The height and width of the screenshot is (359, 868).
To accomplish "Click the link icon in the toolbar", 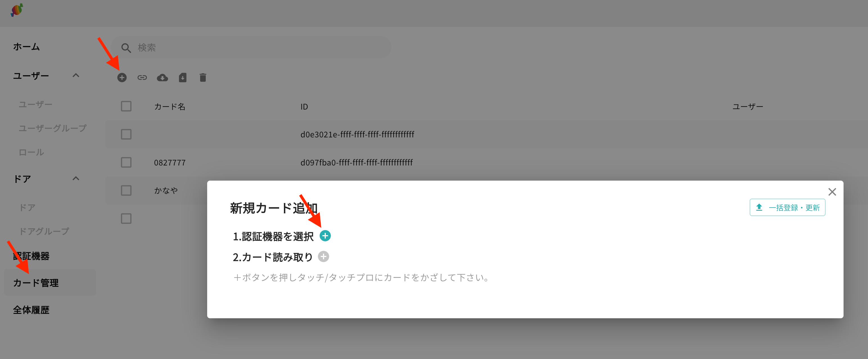I will (142, 78).
